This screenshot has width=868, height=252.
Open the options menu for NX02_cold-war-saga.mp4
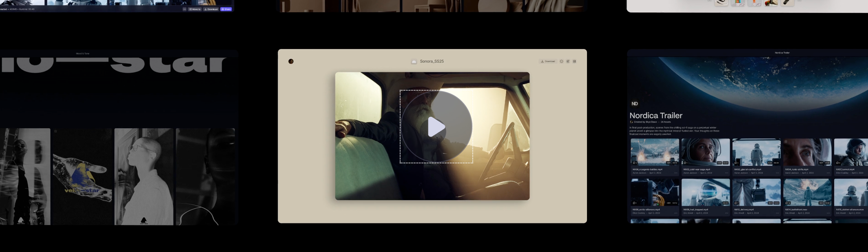(726, 173)
